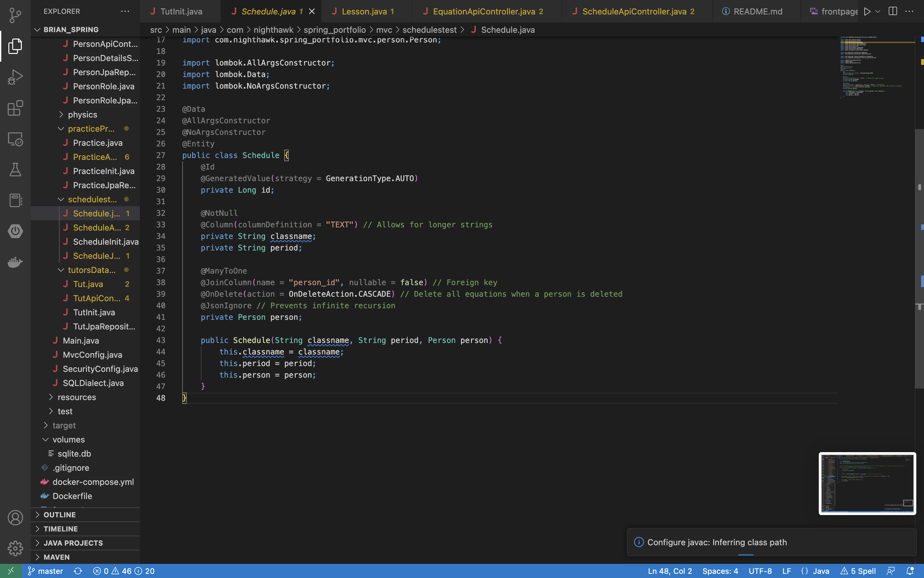Viewport: 924px width, 578px height.
Task: Open the activity bar notebook icon
Action: pyautogui.click(x=15, y=200)
